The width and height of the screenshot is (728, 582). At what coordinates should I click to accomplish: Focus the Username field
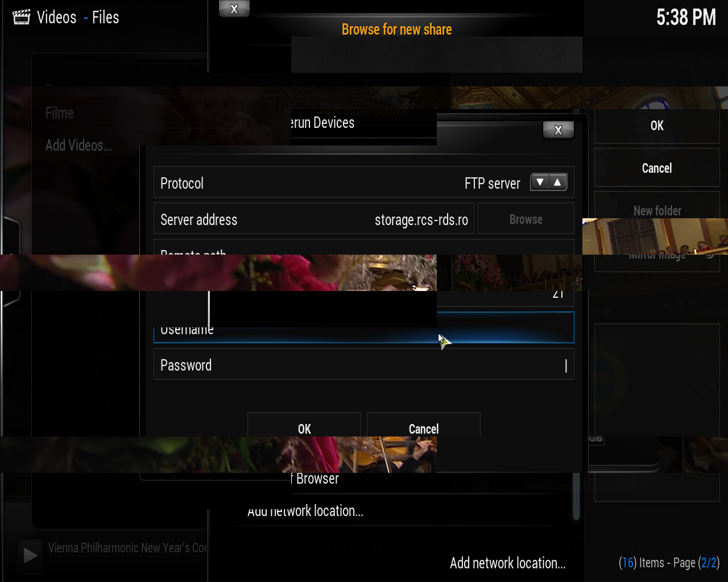tap(364, 328)
